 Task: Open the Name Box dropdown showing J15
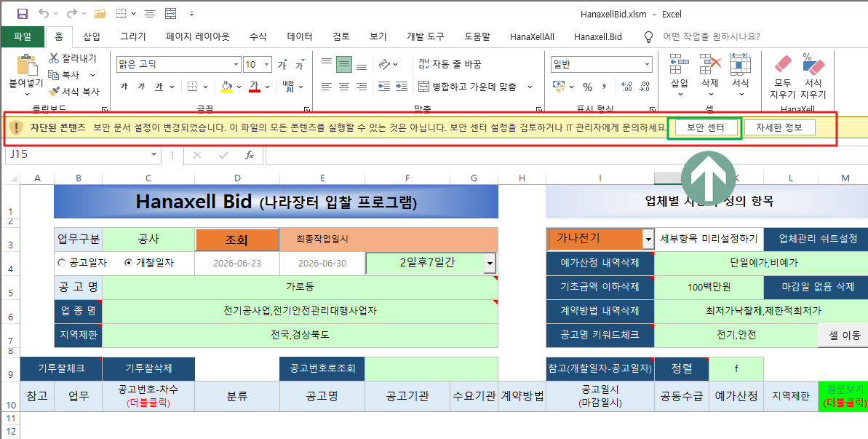pyautogui.click(x=154, y=155)
